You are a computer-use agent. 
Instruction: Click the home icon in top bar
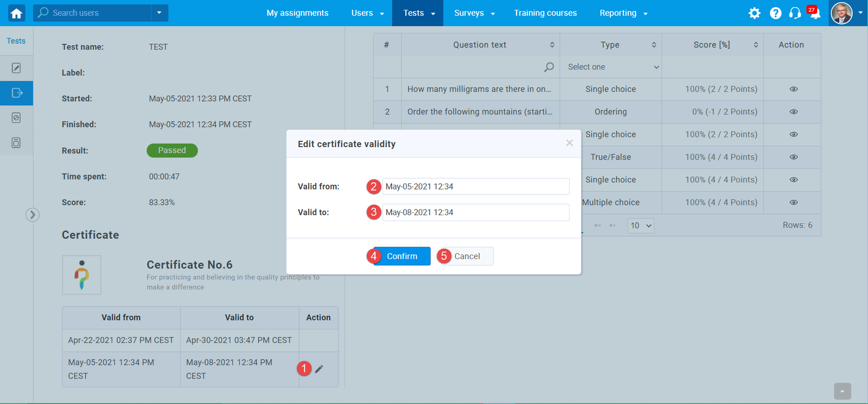(16, 13)
